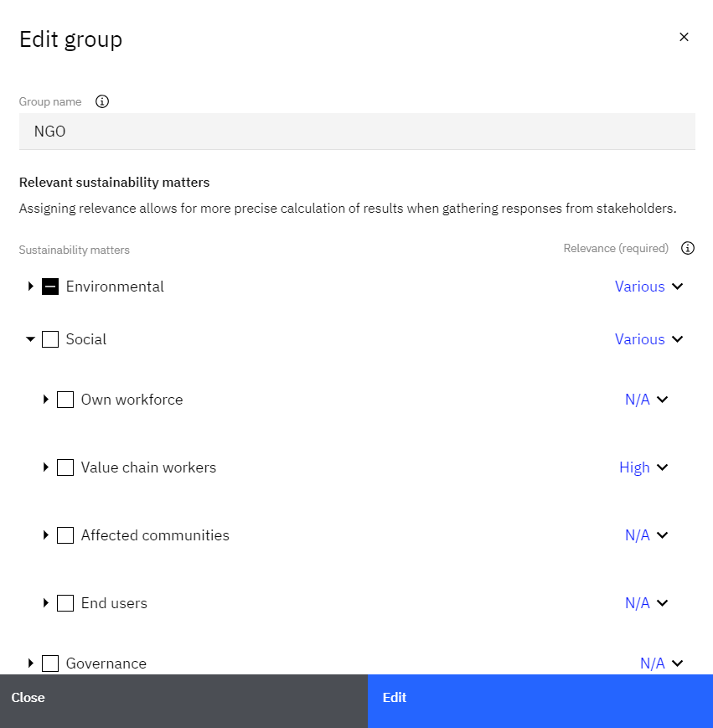This screenshot has height=728, width=713.
Task: Toggle the Environmental checkbox
Action: (50, 287)
